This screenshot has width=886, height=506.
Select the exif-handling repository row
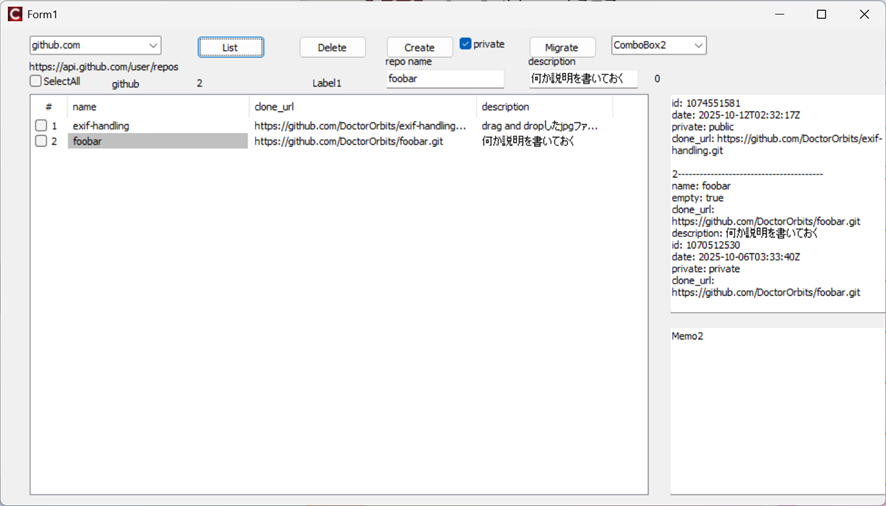pos(101,126)
